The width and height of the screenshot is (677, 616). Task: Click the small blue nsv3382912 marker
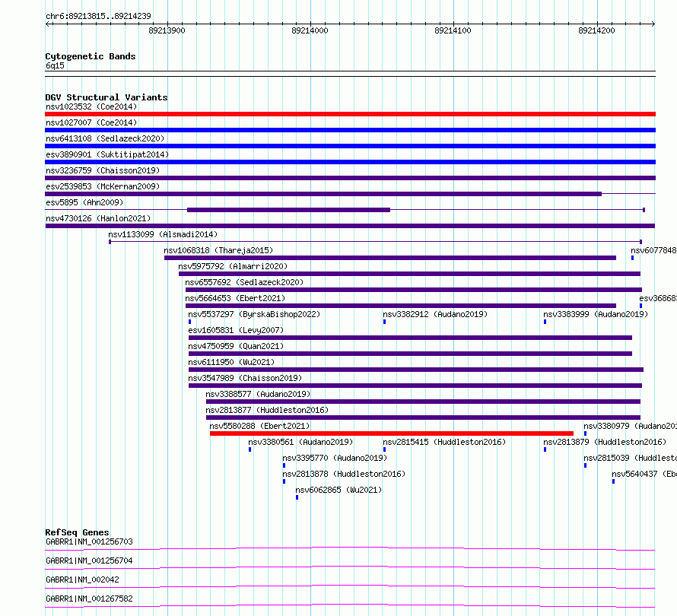click(384, 322)
